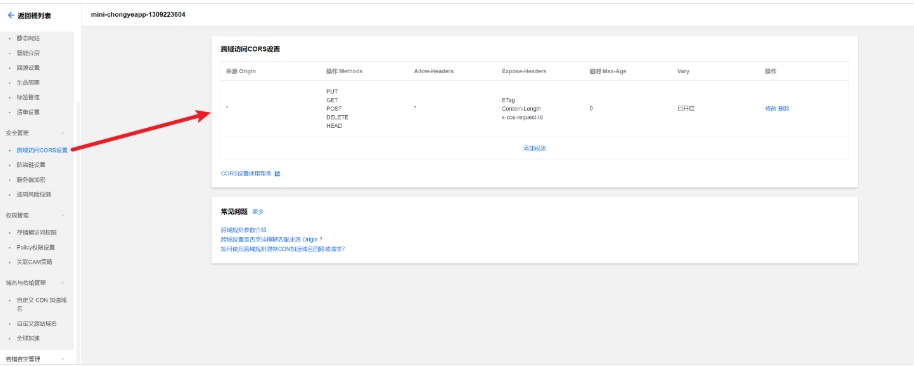Open 自定义 CDN 加速域名 in the sidebar

[43, 304]
